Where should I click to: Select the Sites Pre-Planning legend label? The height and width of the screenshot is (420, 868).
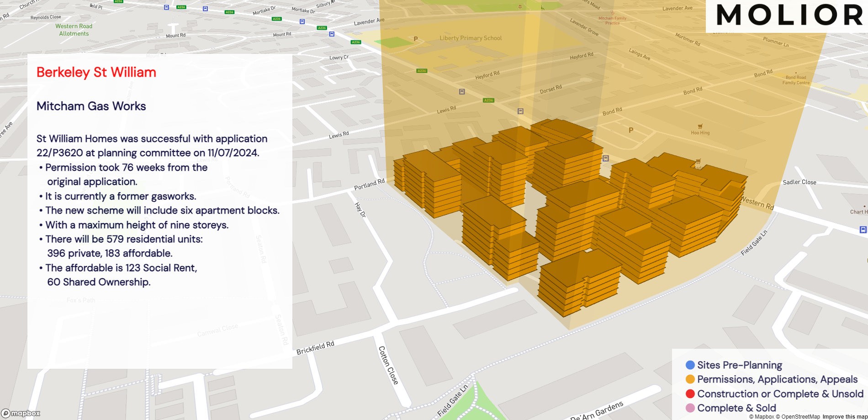pos(740,365)
